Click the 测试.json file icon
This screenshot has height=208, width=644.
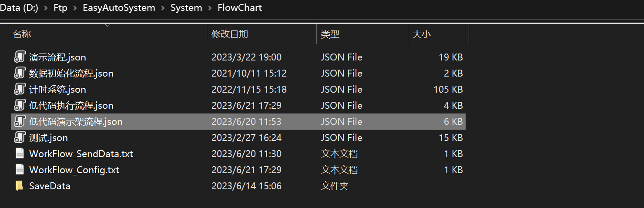point(19,138)
